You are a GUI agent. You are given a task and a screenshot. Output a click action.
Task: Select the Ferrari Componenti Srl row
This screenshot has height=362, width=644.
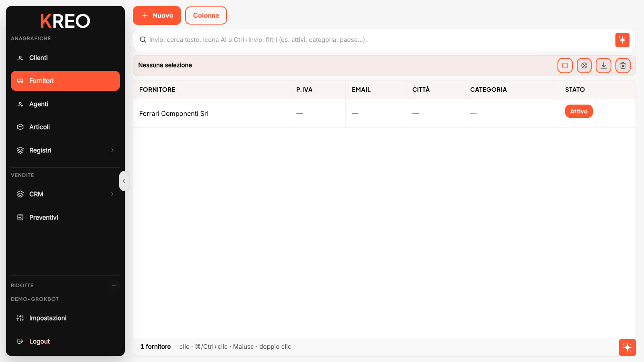tap(384, 113)
